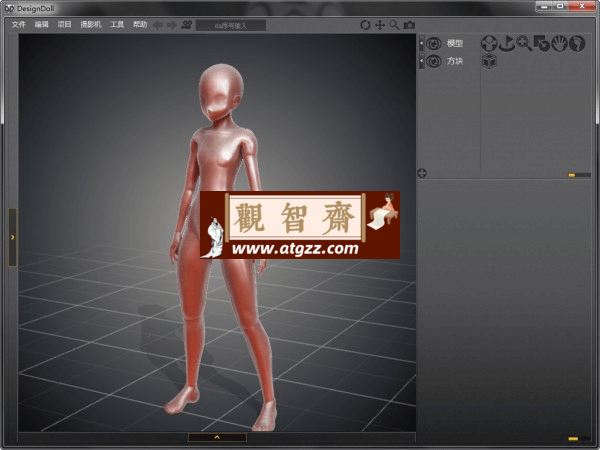This screenshot has width=600, height=450.
Task: Click the cube box icon
Action: (x=489, y=61)
